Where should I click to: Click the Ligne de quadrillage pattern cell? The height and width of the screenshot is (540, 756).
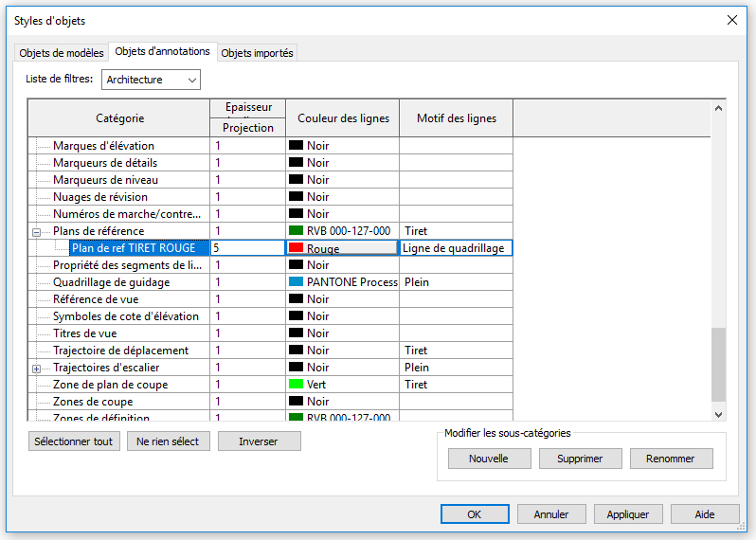click(x=456, y=248)
